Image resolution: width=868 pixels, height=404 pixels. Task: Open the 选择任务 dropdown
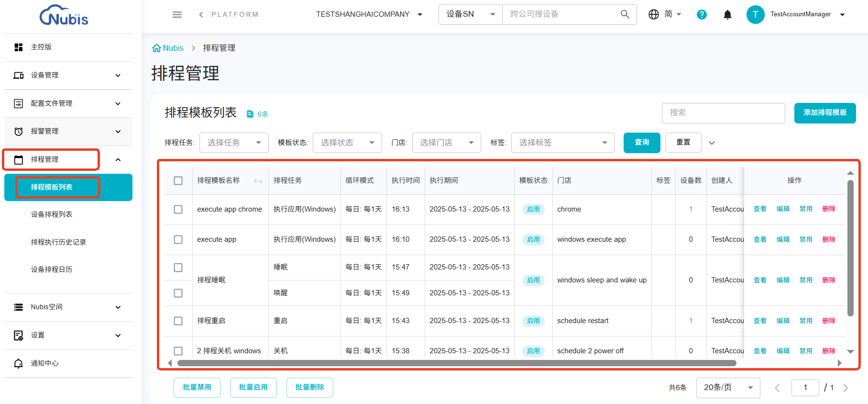tap(234, 143)
